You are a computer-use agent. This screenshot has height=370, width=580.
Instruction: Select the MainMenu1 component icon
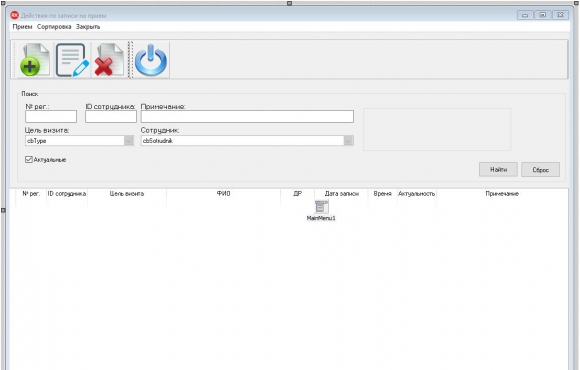[x=321, y=207]
